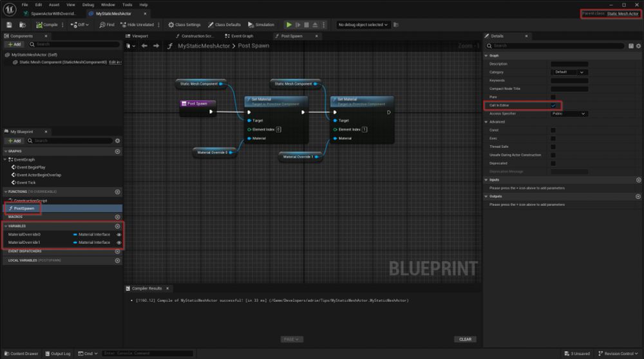Toggle the Thread Safe checkbox
Image resolution: width=644 pixels, height=359 pixels.
[x=553, y=147]
